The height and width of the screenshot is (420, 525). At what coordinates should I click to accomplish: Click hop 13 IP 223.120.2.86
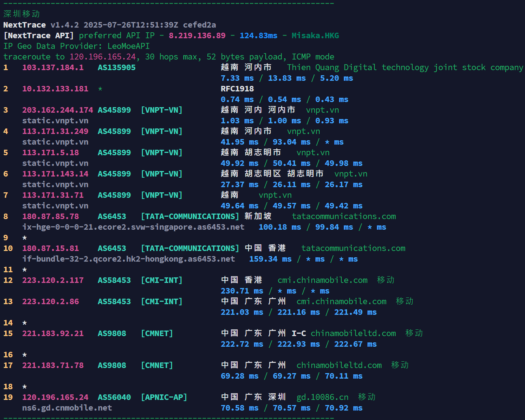(50, 301)
